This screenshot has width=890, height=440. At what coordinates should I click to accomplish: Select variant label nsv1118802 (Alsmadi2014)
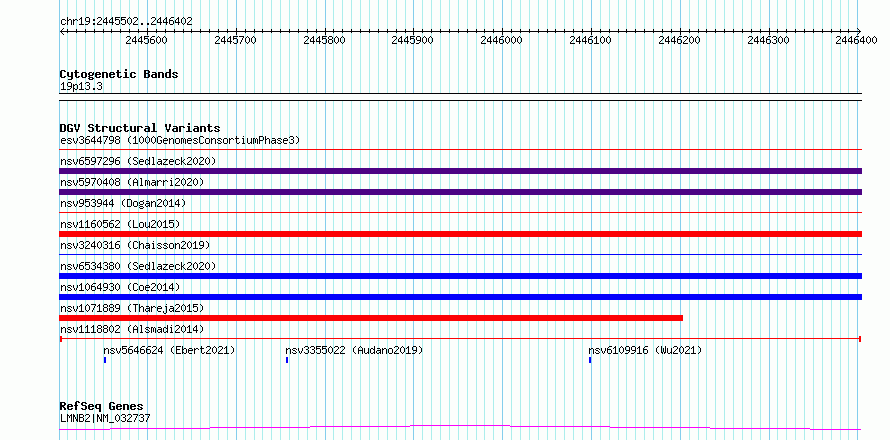132,329
